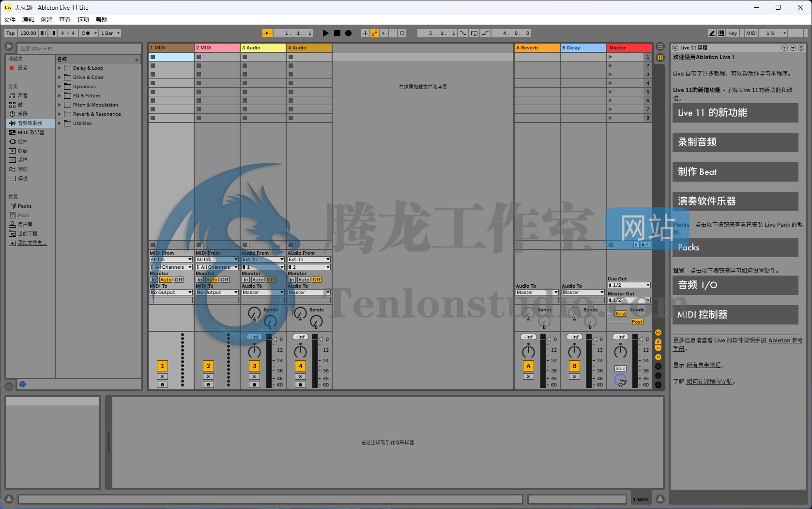Expand the Delay & Loop folder
This screenshot has height=509, width=812.
click(x=60, y=68)
